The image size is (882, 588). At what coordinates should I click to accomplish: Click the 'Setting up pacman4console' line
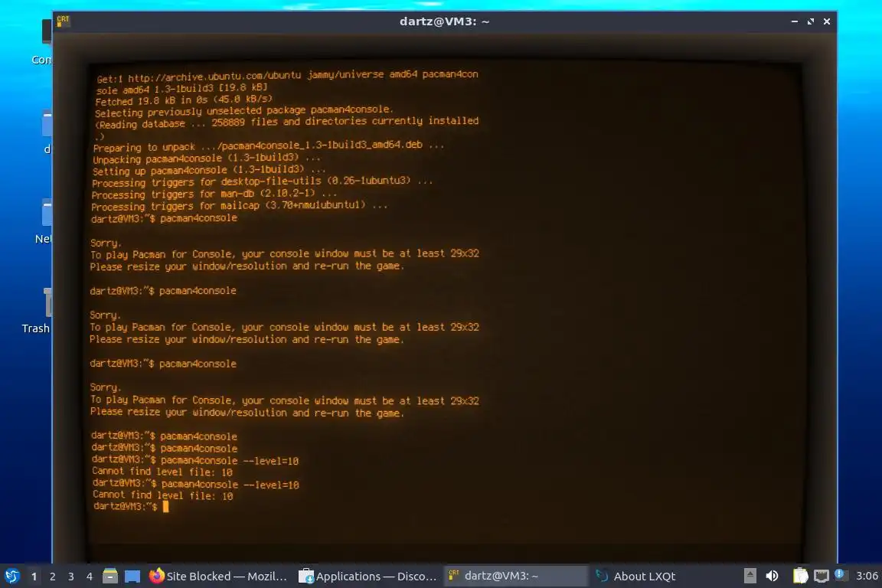pos(209,170)
